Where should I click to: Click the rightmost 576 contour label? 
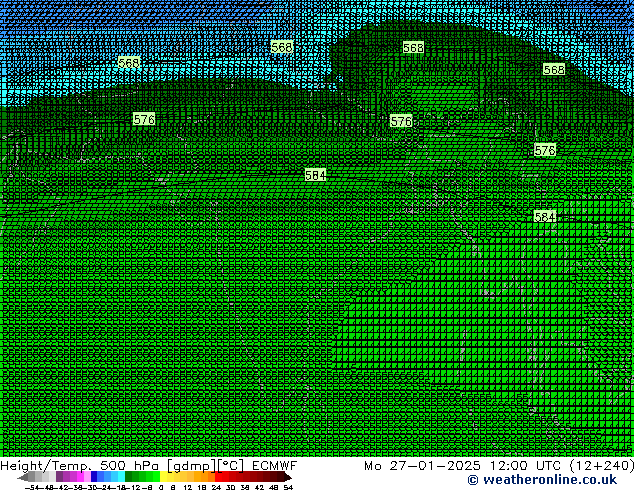pos(545,150)
